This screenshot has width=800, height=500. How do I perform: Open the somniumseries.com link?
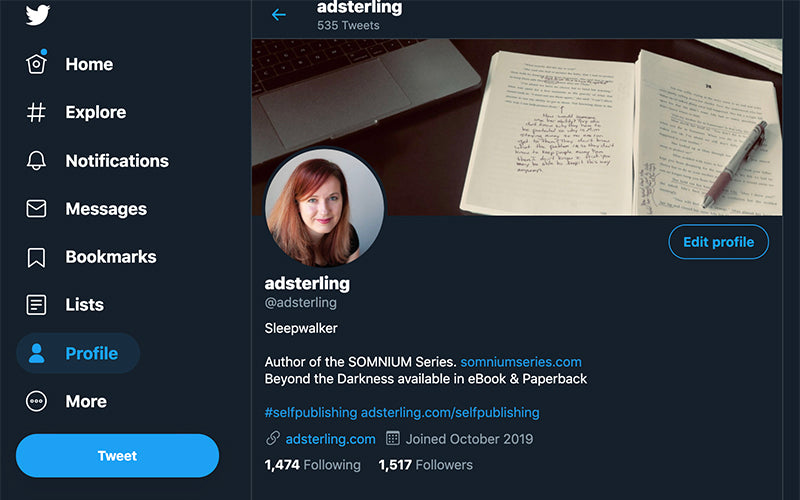pyautogui.click(x=521, y=362)
